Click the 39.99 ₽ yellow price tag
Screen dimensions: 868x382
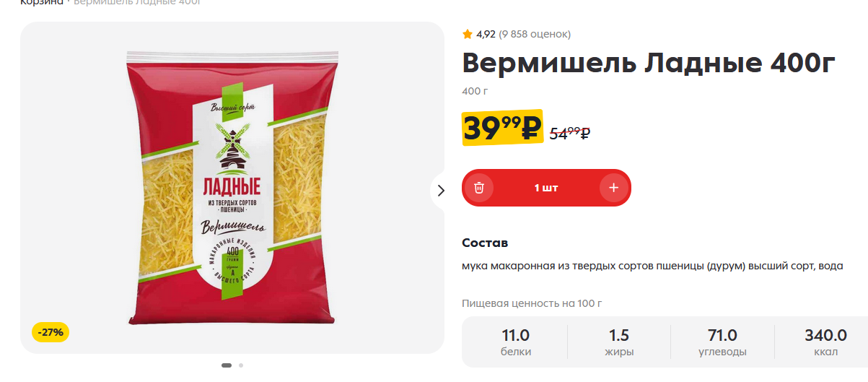[502, 129]
